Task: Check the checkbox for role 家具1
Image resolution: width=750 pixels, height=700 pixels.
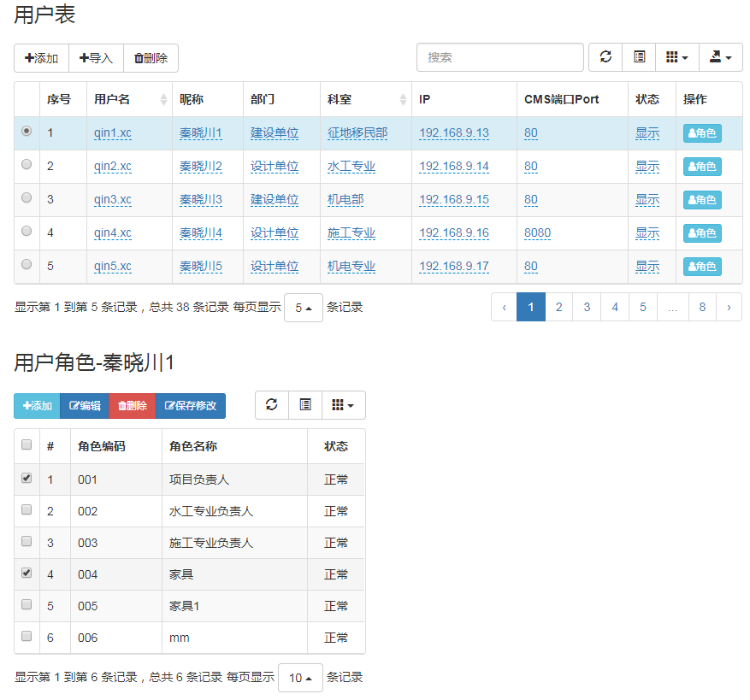Action: pyautogui.click(x=26, y=606)
